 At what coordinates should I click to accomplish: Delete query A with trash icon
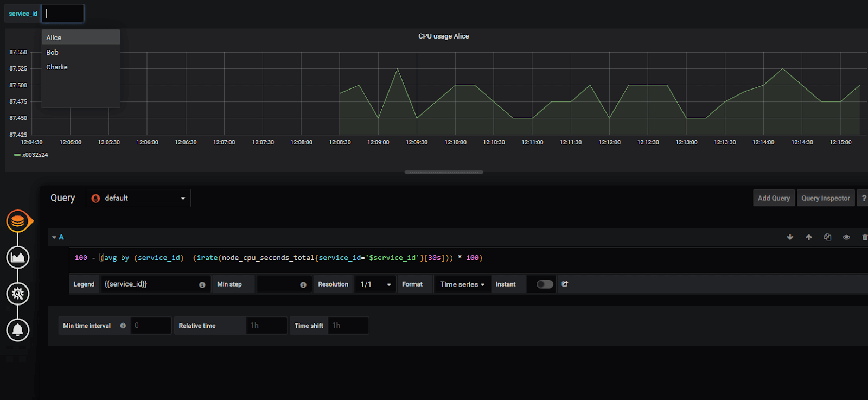point(864,237)
